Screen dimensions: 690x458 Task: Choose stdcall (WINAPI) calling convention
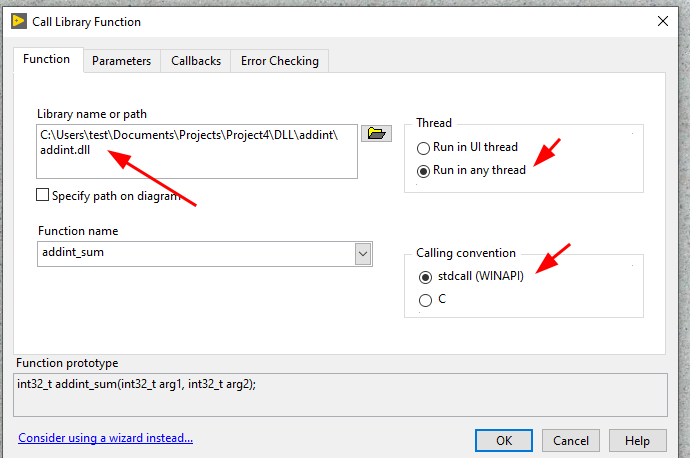[425, 277]
